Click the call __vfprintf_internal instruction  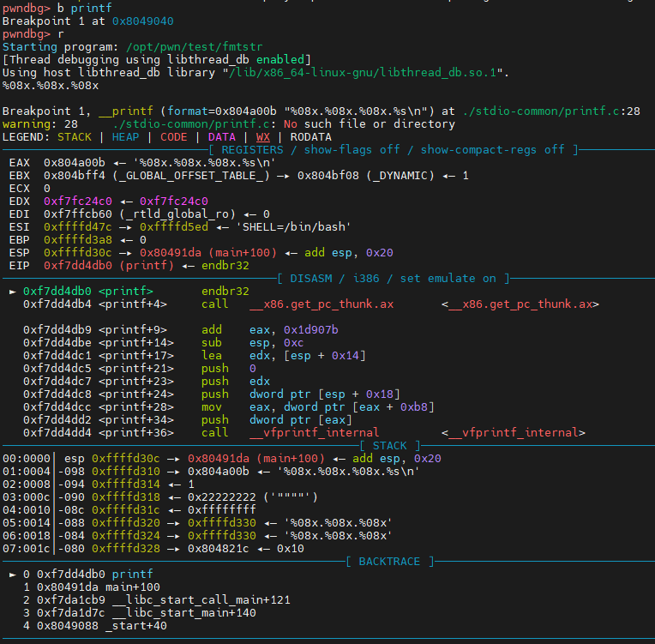pos(290,432)
